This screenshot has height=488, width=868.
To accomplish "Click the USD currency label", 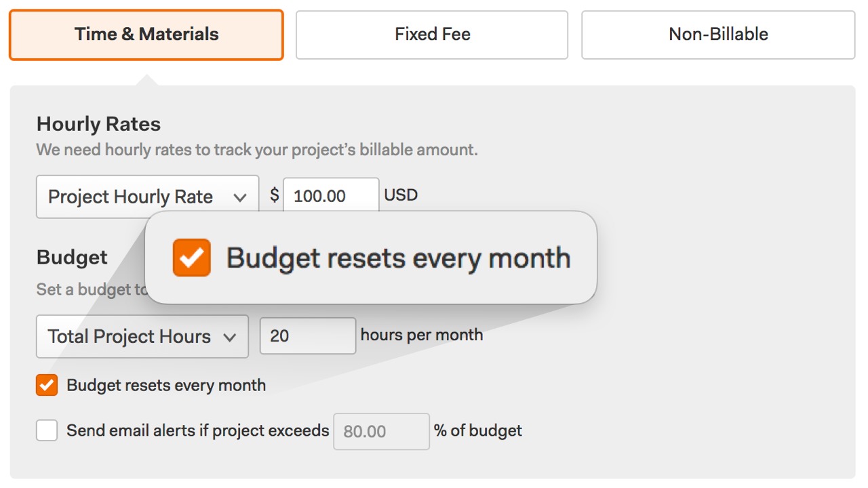I will tap(401, 195).
